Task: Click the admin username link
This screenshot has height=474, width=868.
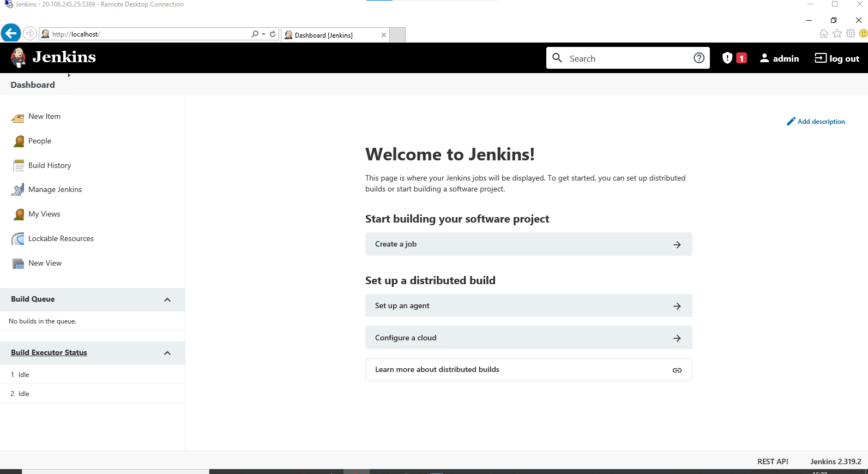Action: coord(786,58)
